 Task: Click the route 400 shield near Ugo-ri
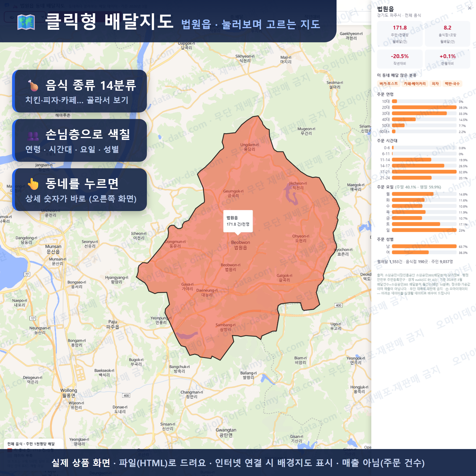click(338, 305)
